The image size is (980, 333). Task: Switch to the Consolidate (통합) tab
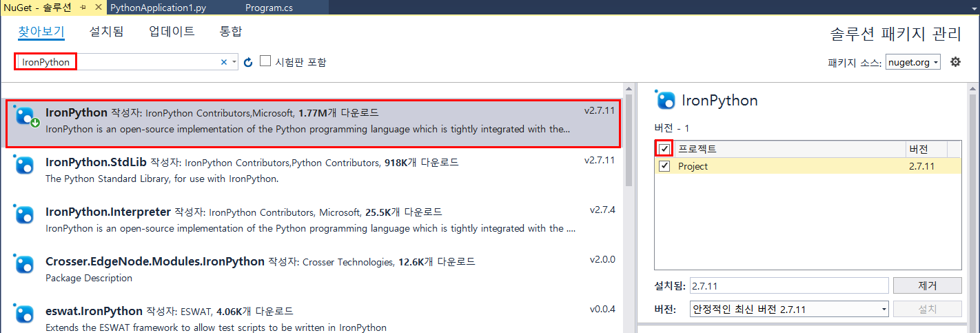point(231,32)
